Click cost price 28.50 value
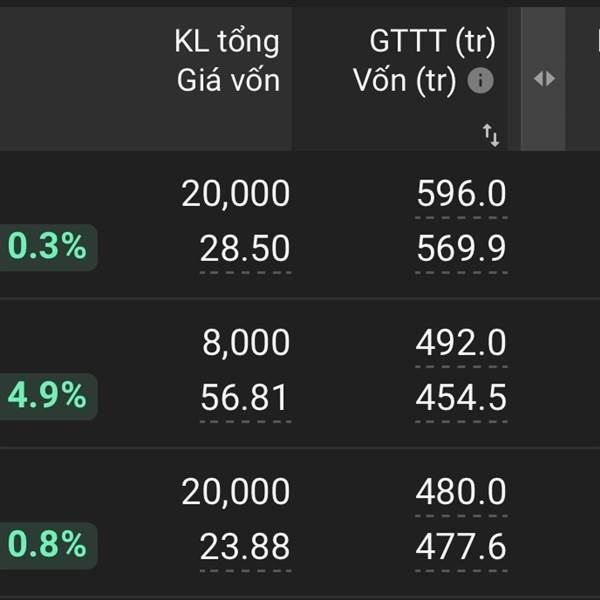 click(x=245, y=249)
